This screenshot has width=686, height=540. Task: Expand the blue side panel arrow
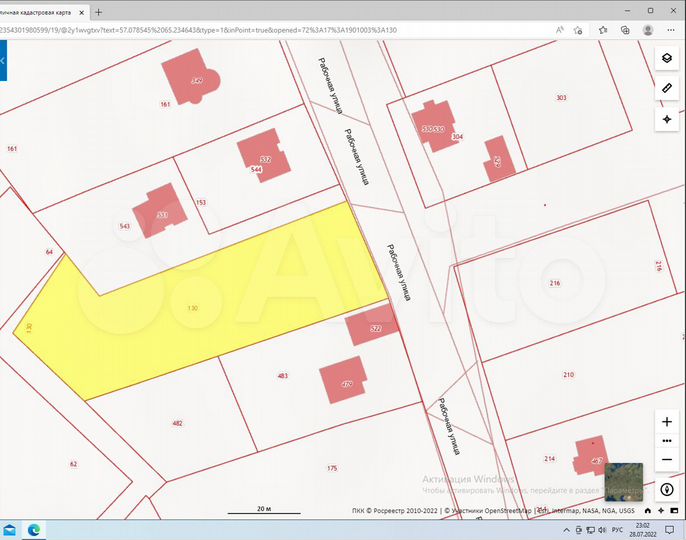point(3,60)
